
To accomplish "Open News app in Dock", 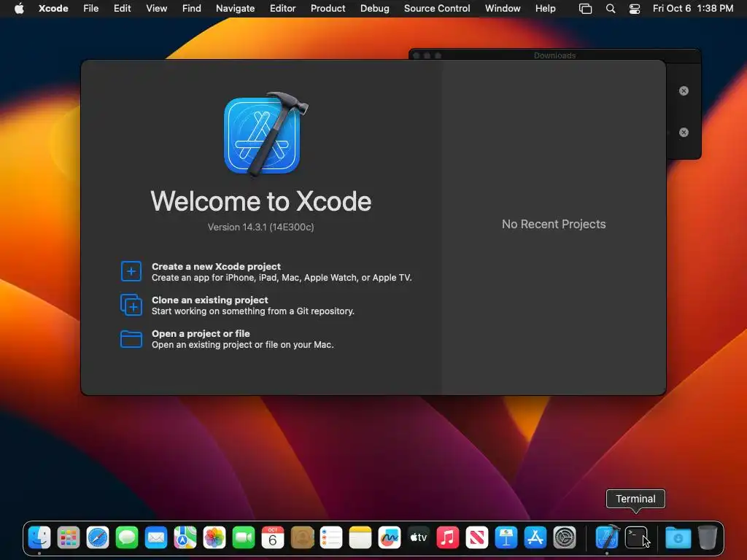I will [x=477, y=538].
